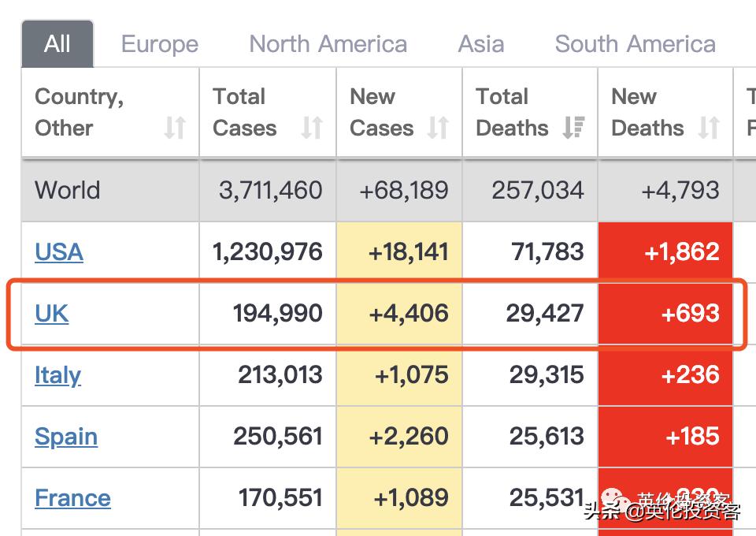Screen dimensions: 756x536
Task: Open the USA country link
Action: 59,252
